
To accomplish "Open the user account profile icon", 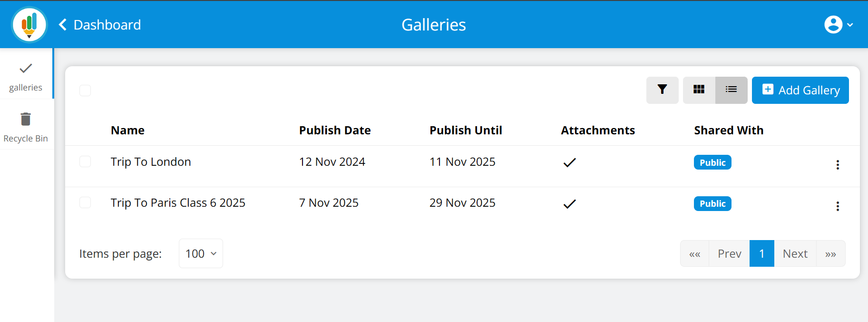I will coord(833,25).
